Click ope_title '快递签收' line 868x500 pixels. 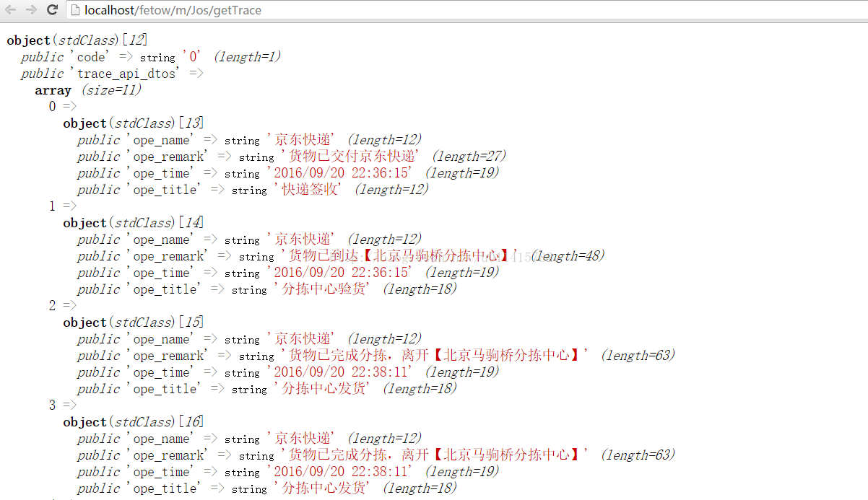(253, 190)
